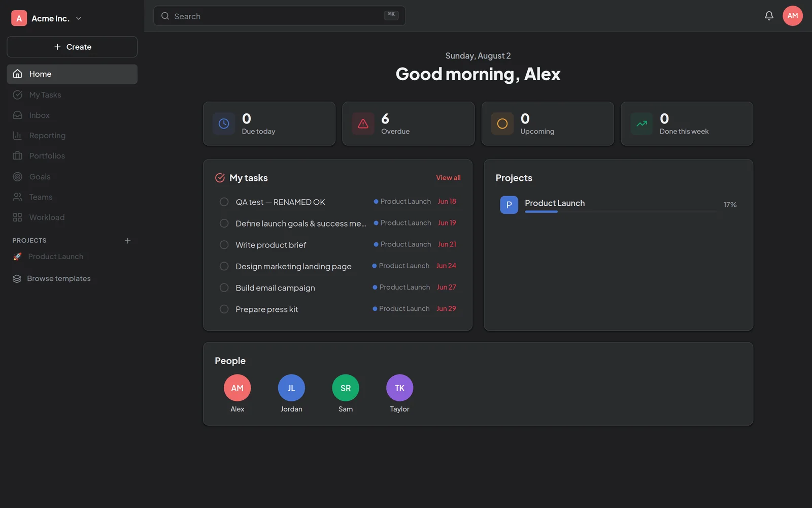Click the Portfolios briefcase icon
This screenshot has width=812, height=508.
tap(17, 156)
